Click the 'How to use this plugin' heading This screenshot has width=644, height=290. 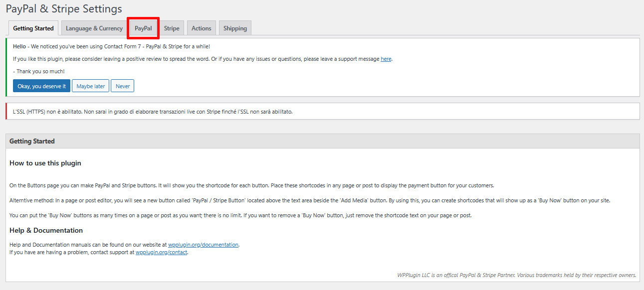tap(45, 163)
